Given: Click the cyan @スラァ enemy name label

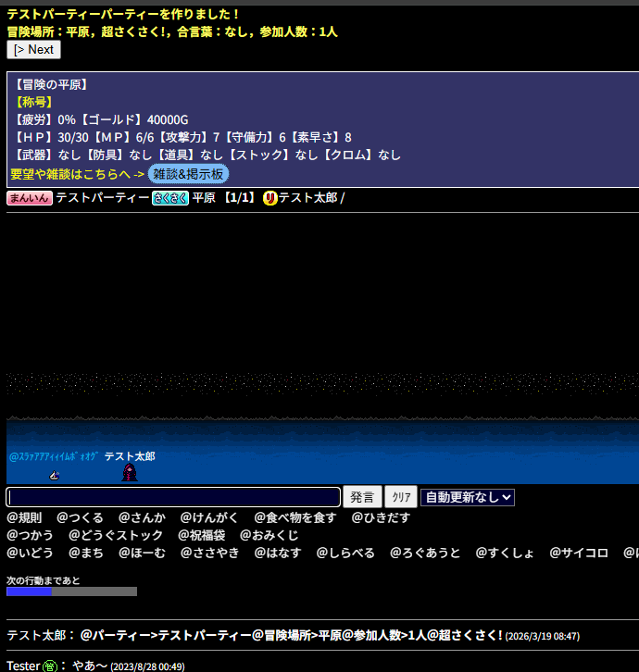Looking at the screenshot, I should pos(54,456).
